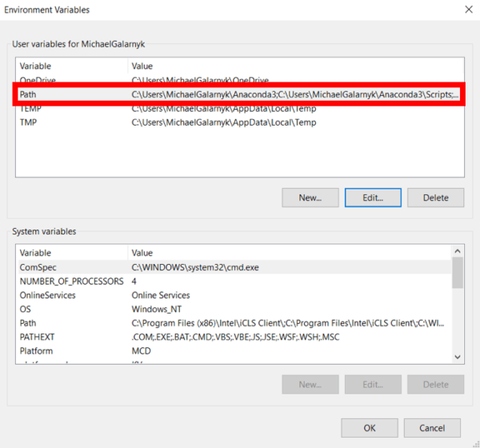
Task: Select the NUMBER_OF_PROCESSORS system variable
Action: [234, 281]
